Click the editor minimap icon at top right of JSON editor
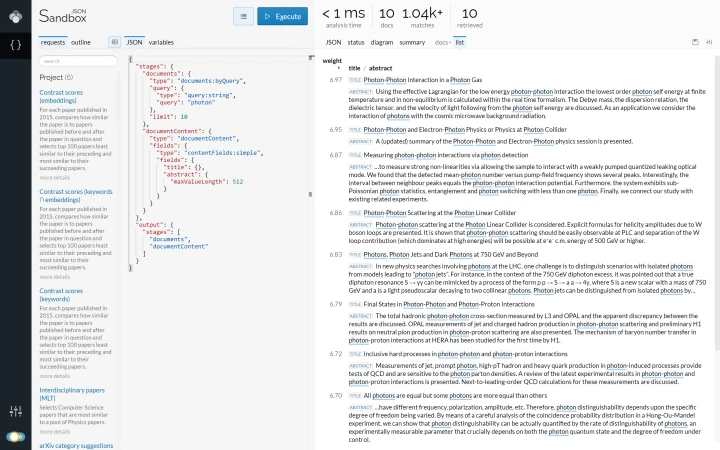This screenshot has width=720, height=450. (312, 57)
